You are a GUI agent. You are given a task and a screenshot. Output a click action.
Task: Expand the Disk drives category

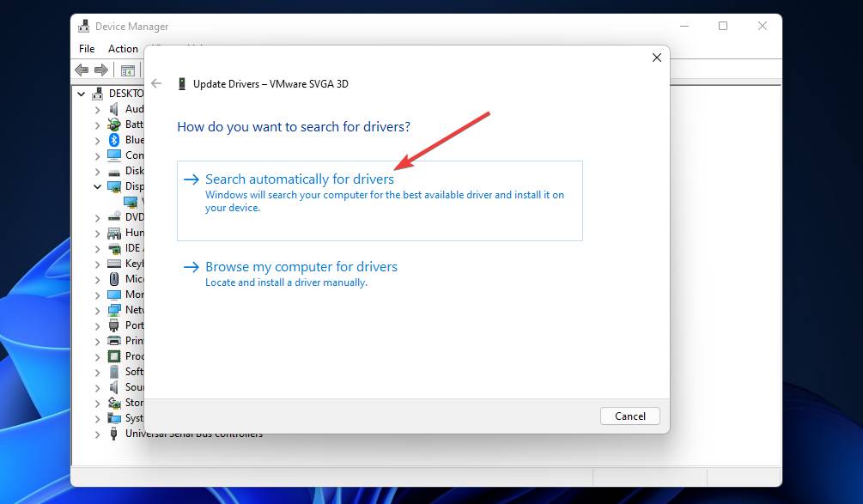(97, 171)
